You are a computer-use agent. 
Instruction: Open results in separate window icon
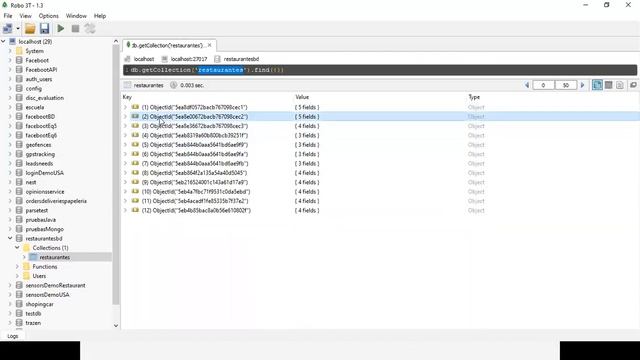(x=633, y=85)
